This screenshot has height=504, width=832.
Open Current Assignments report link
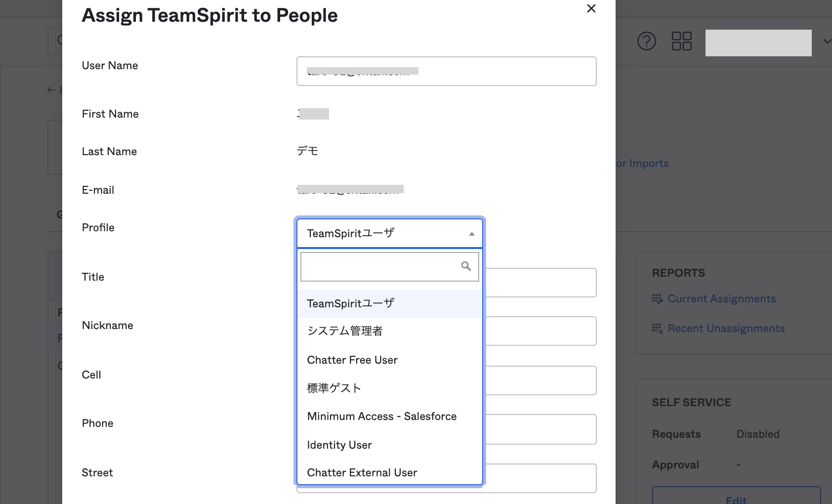pyautogui.click(x=721, y=299)
